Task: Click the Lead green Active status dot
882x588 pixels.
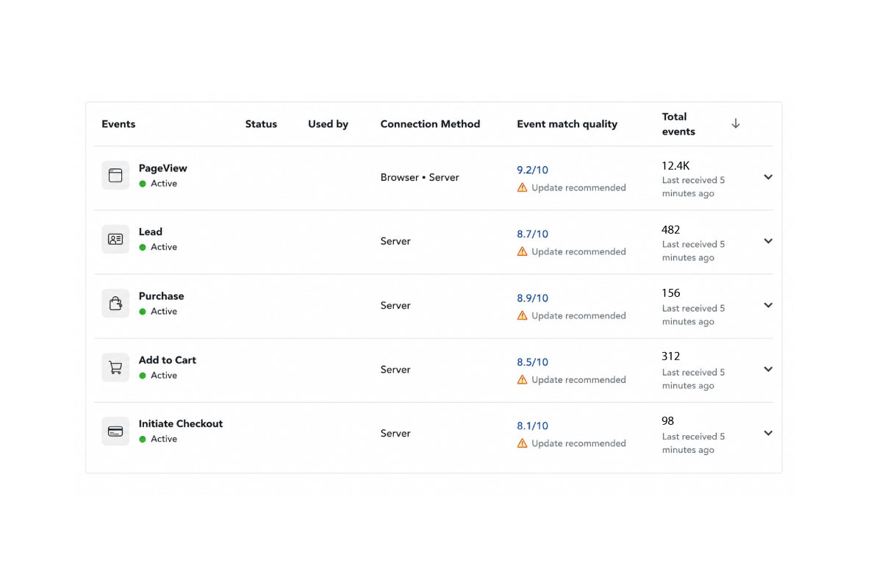Action: coord(143,248)
